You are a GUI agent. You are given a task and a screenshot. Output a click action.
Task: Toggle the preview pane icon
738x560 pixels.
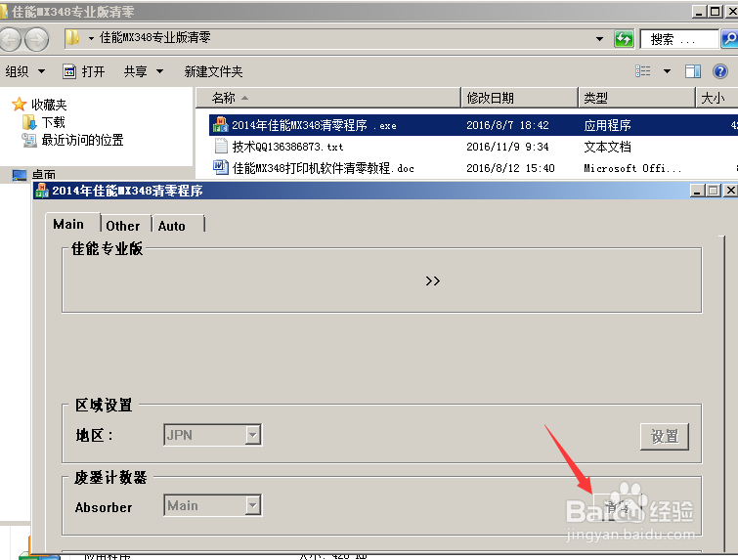693,71
